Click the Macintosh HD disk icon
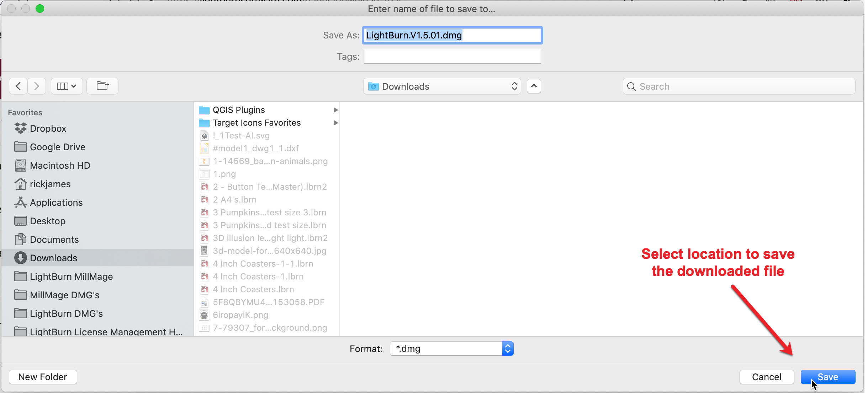868x393 pixels. [21, 165]
